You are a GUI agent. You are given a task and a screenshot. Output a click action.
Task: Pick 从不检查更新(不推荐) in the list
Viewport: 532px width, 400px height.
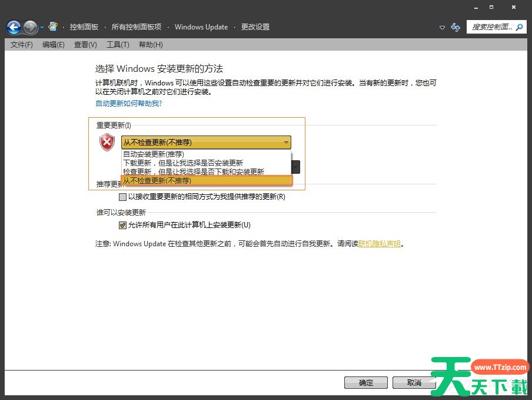pos(207,181)
